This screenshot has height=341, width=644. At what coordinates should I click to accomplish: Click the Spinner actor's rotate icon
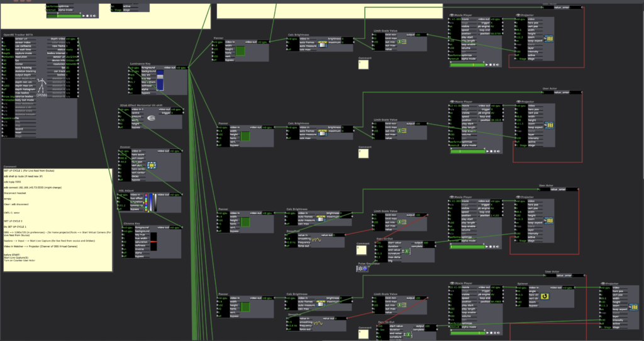[x=545, y=296]
